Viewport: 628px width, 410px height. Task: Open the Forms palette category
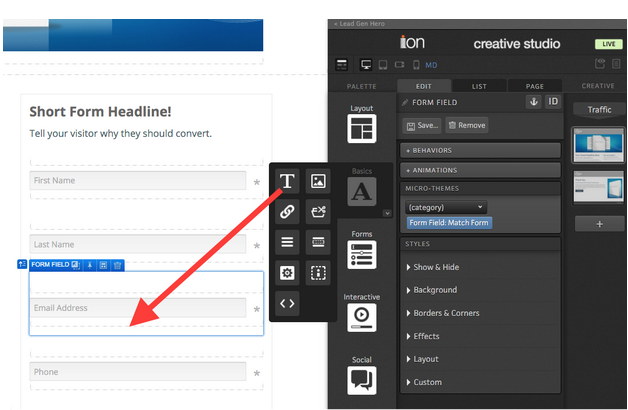361,249
